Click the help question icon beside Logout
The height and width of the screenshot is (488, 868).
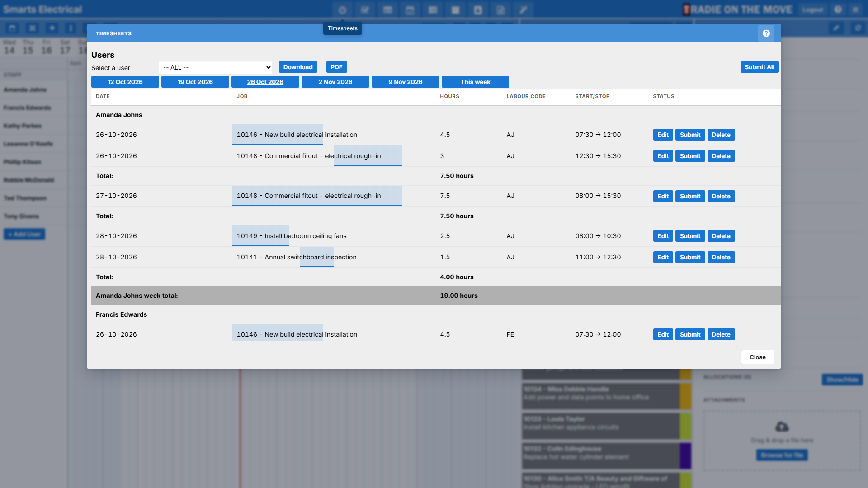coord(838,9)
